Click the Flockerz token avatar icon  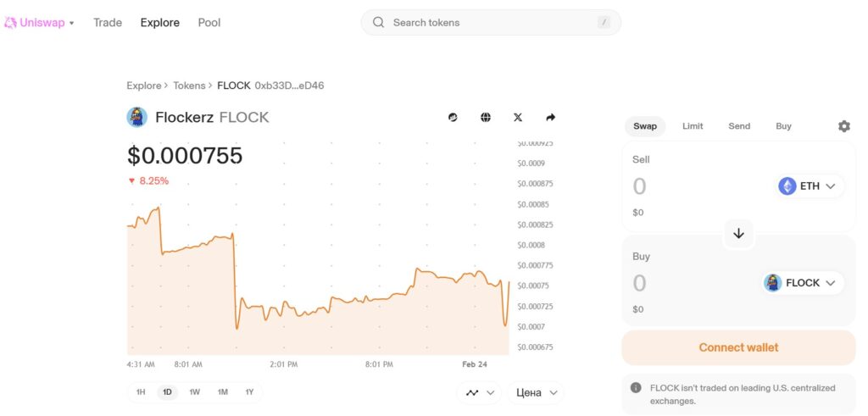click(x=137, y=117)
